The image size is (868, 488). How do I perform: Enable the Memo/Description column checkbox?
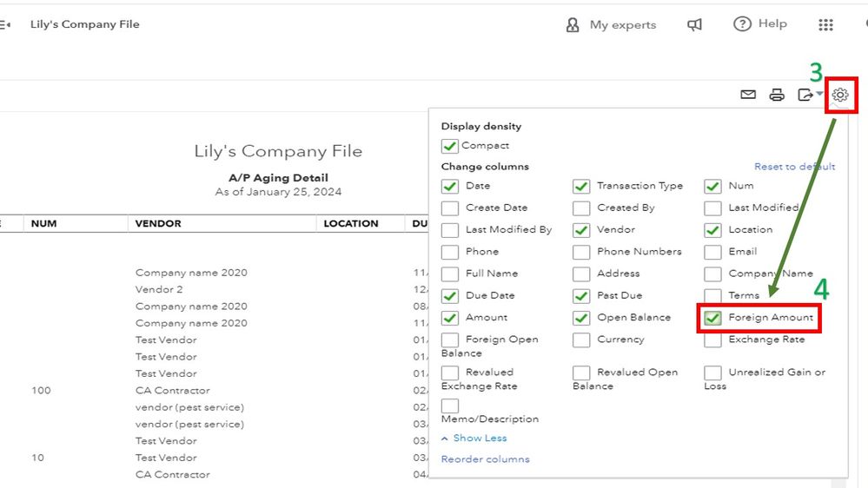[450, 406]
